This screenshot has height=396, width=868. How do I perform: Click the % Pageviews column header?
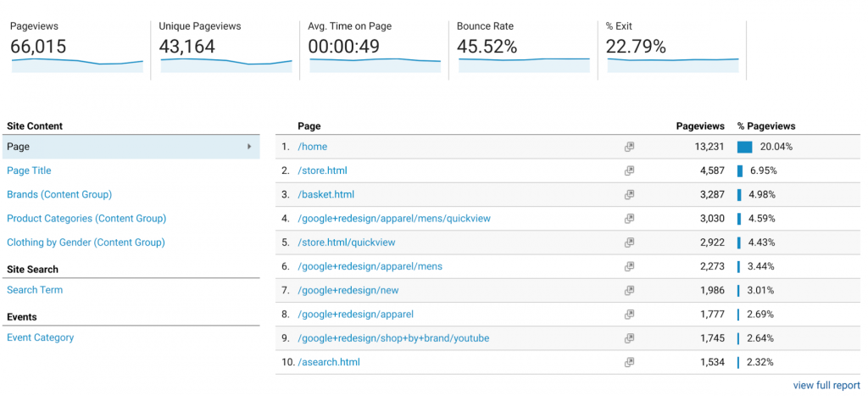pos(766,125)
